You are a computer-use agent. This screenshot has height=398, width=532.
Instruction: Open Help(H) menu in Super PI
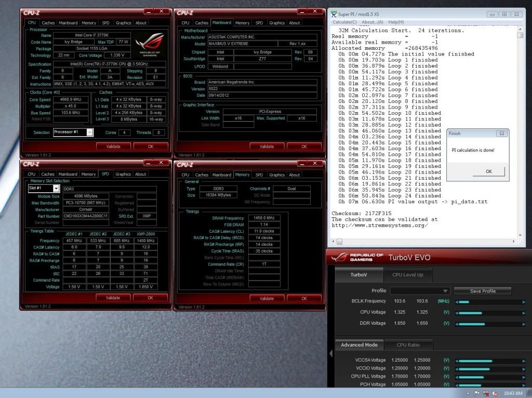tap(396, 22)
